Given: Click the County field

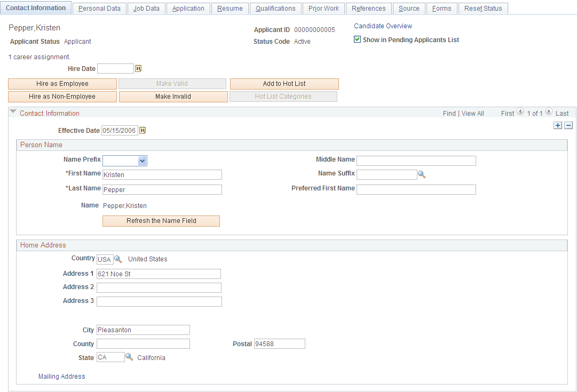Looking at the screenshot, I should (143, 344).
